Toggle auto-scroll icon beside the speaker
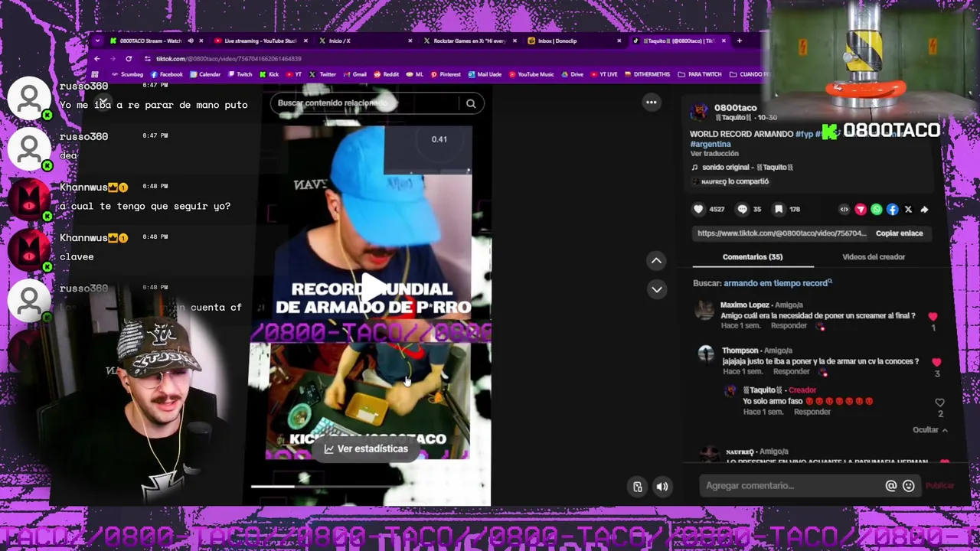This screenshot has width=980, height=551. (637, 487)
